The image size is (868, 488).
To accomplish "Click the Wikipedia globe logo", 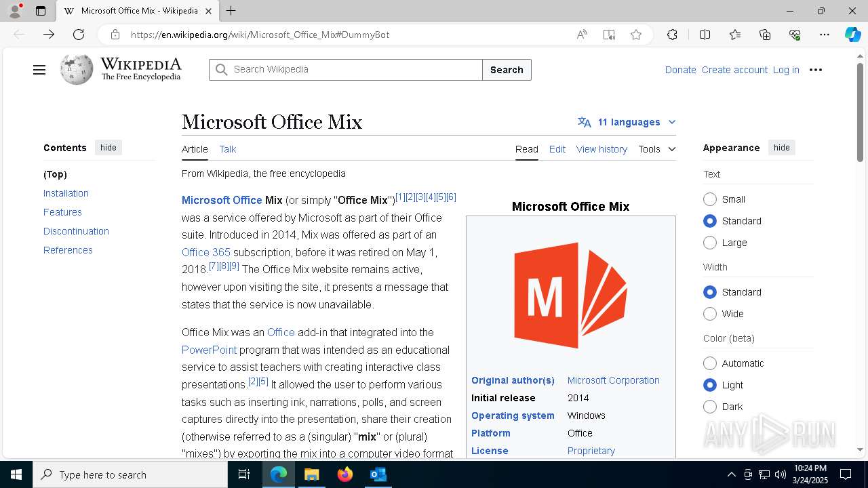I will [x=76, y=70].
